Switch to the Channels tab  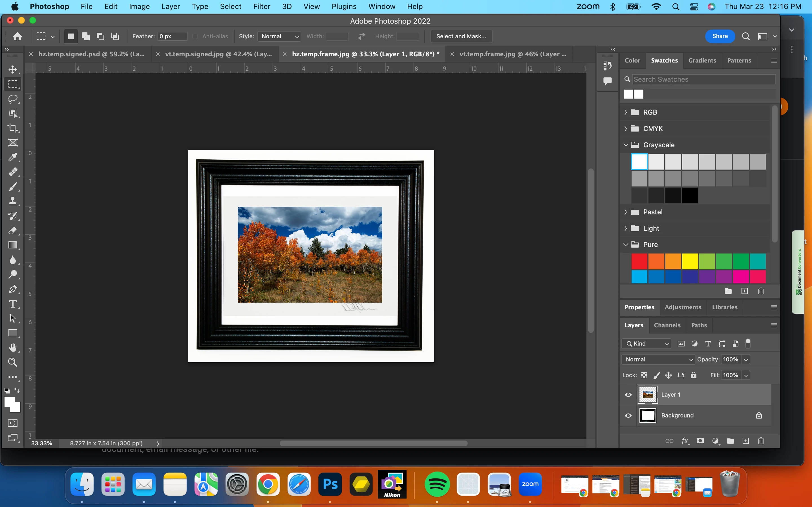[667, 325]
